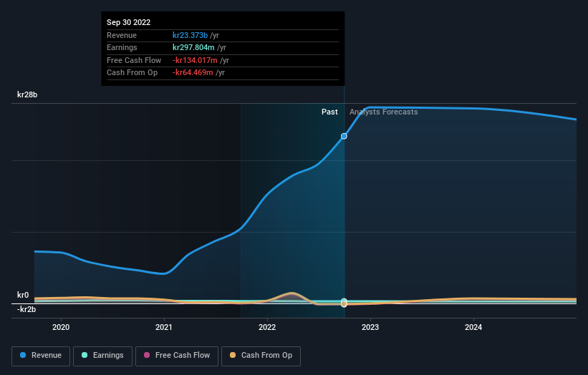Toggle the Free Cash Flow series
The width and height of the screenshot is (588, 375).
177,356
